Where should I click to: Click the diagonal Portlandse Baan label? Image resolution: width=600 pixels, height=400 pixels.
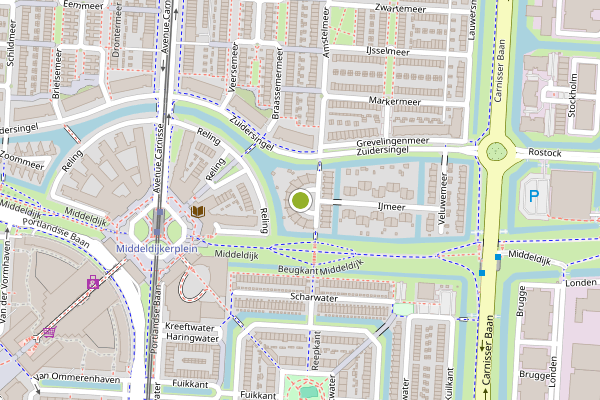pos(56,233)
